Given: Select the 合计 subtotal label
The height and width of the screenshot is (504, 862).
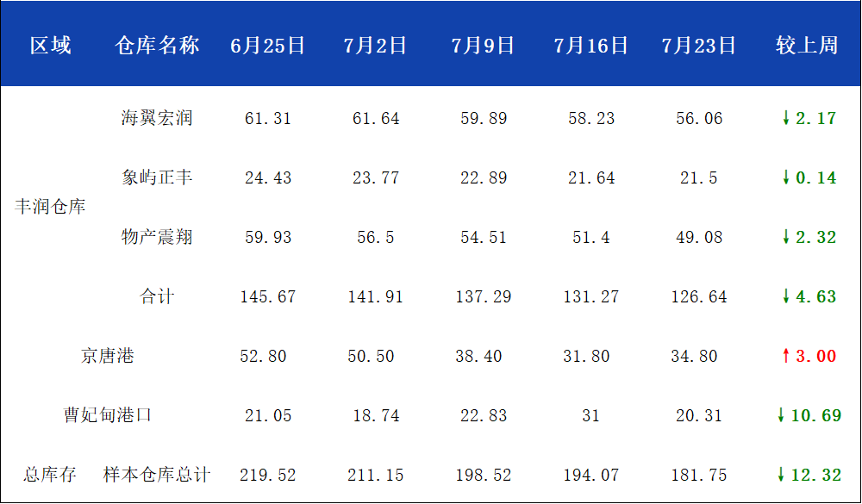Looking at the screenshot, I should coord(157,296).
